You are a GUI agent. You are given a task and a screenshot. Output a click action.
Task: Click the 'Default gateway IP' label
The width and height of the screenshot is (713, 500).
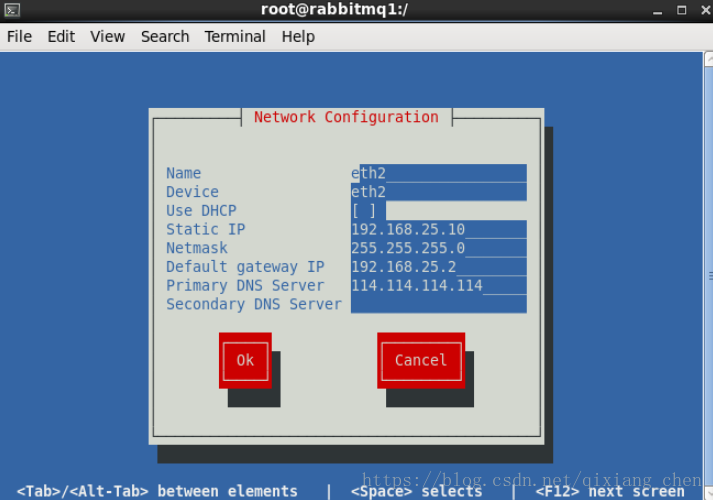(x=245, y=266)
